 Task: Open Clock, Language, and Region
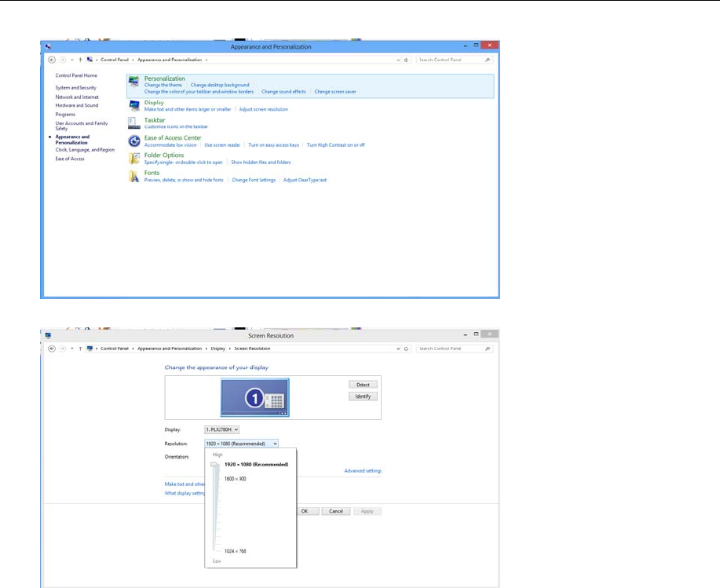coord(85,150)
